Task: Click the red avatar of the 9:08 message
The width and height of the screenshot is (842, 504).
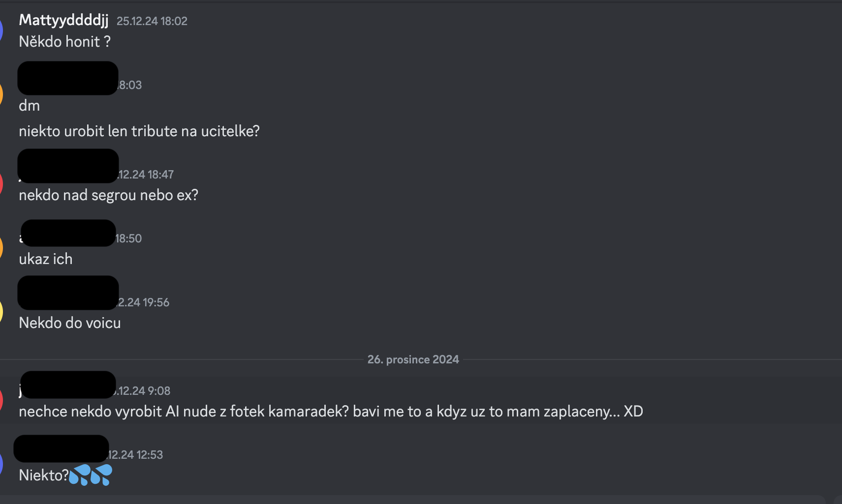Action: tap(1, 400)
